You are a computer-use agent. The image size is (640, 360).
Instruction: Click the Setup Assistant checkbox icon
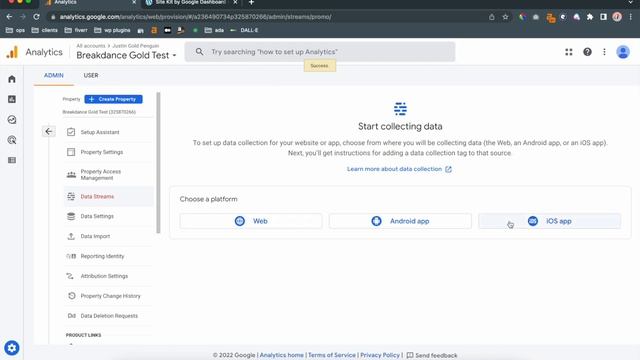[x=71, y=132]
